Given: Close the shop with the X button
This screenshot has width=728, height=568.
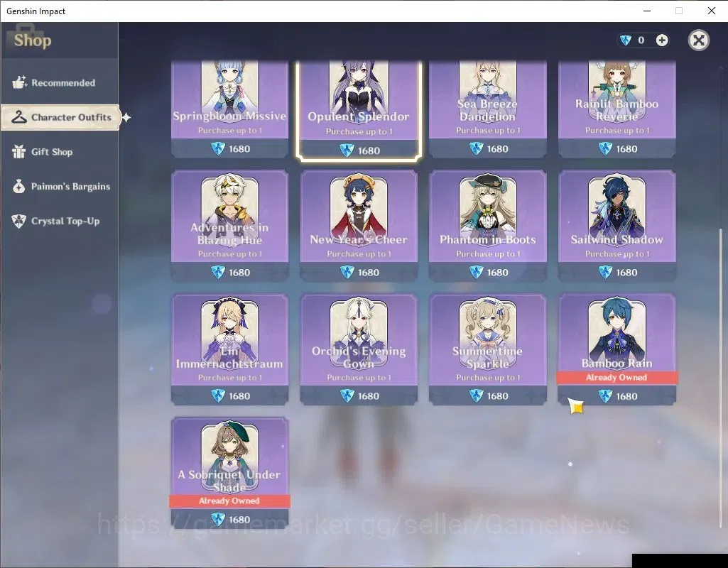Looking at the screenshot, I should point(699,40).
